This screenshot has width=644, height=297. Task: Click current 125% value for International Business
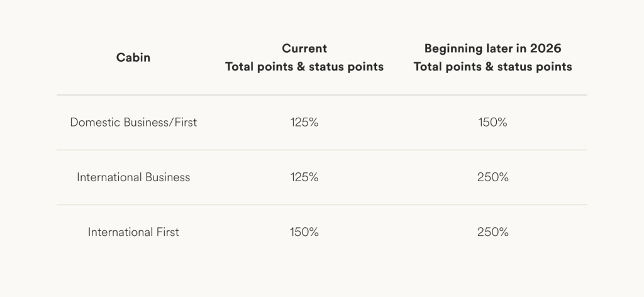click(x=304, y=177)
